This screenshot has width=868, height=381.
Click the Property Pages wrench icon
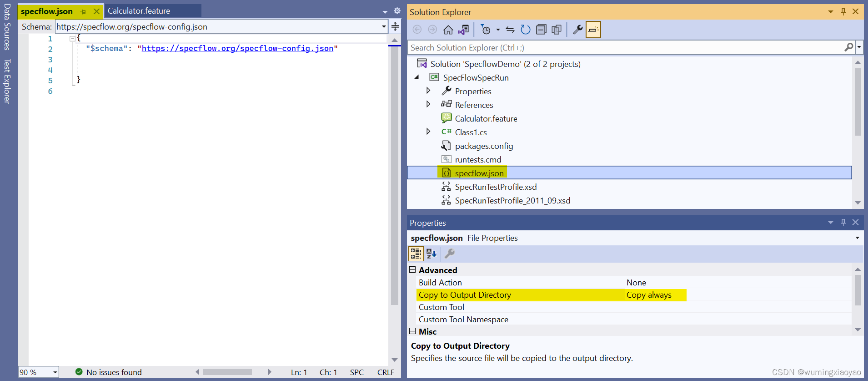(x=449, y=254)
